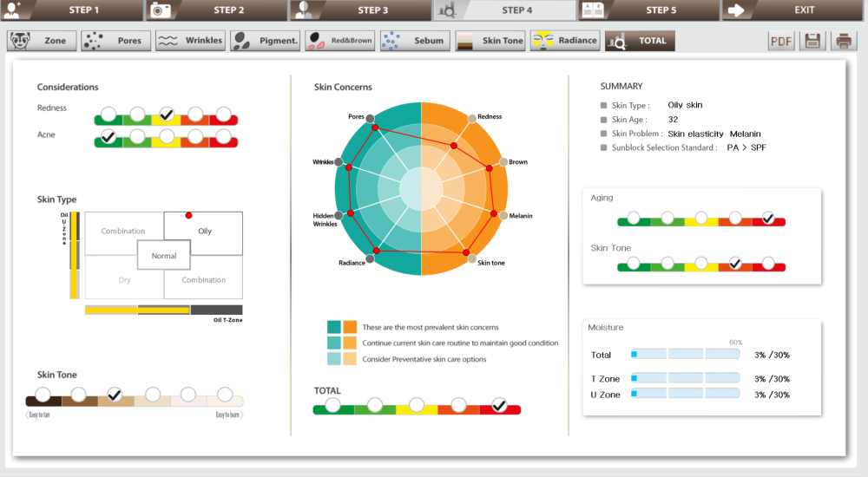Show the Wrinkles analysis

[191, 41]
